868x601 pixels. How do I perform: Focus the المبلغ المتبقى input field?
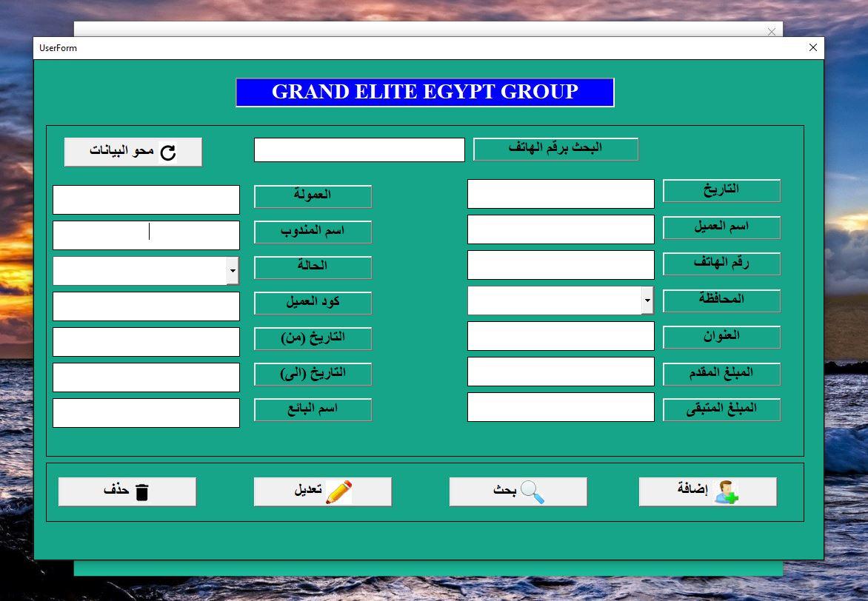[561, 407]
